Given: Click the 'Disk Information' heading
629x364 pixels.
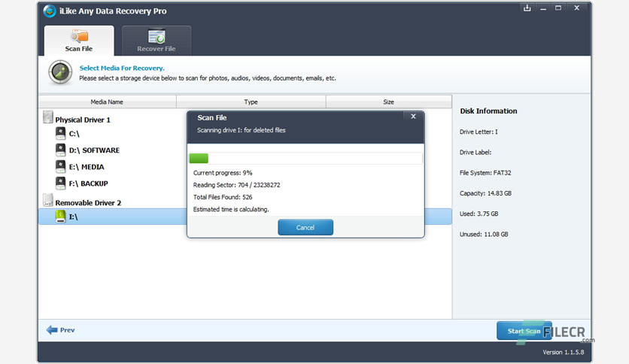Looking at the screenshot, I should (488, 111).
